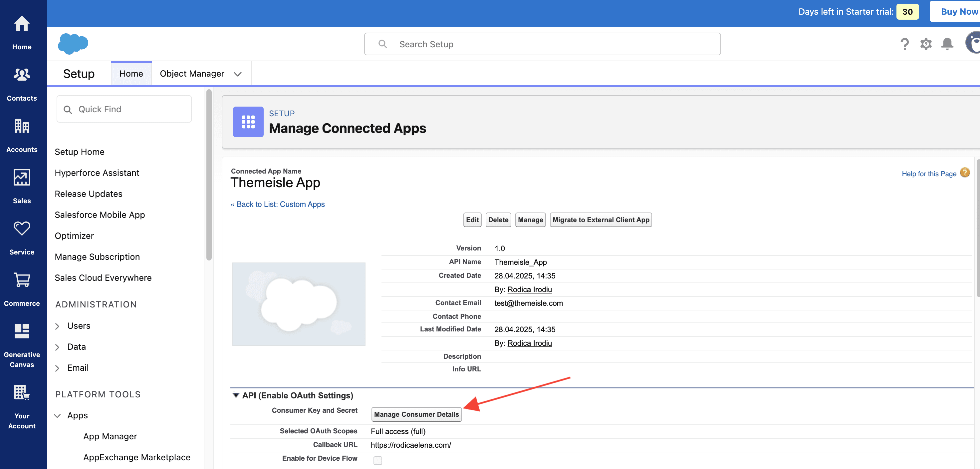Collapse the Apps section in sidebar
The image size is (980, 469).
pos(58,416)
